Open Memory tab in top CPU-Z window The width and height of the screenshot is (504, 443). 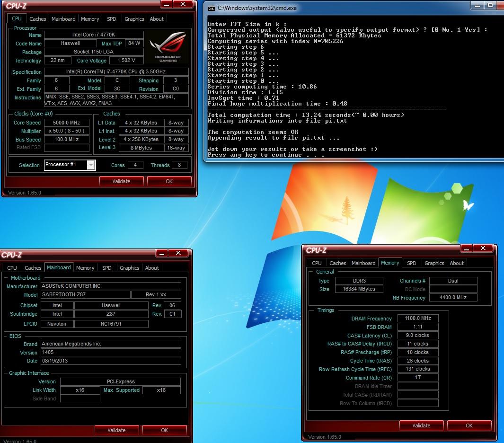(90, 19)
